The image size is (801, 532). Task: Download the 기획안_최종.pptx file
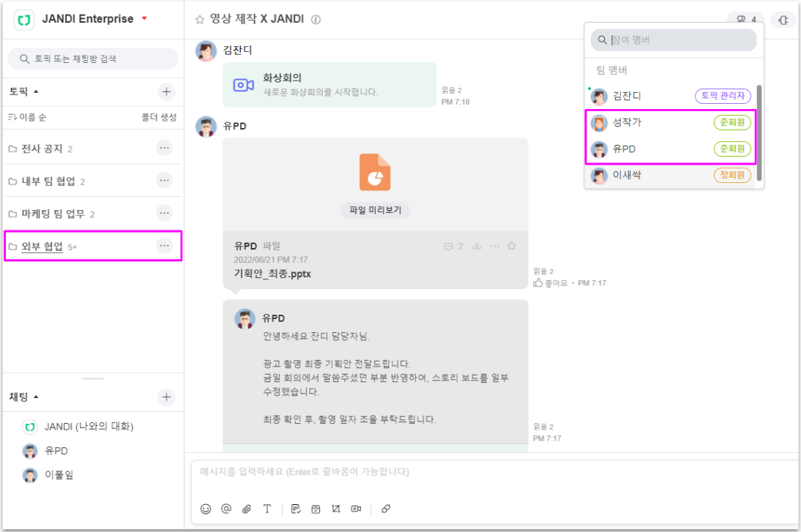click(477, 247)
